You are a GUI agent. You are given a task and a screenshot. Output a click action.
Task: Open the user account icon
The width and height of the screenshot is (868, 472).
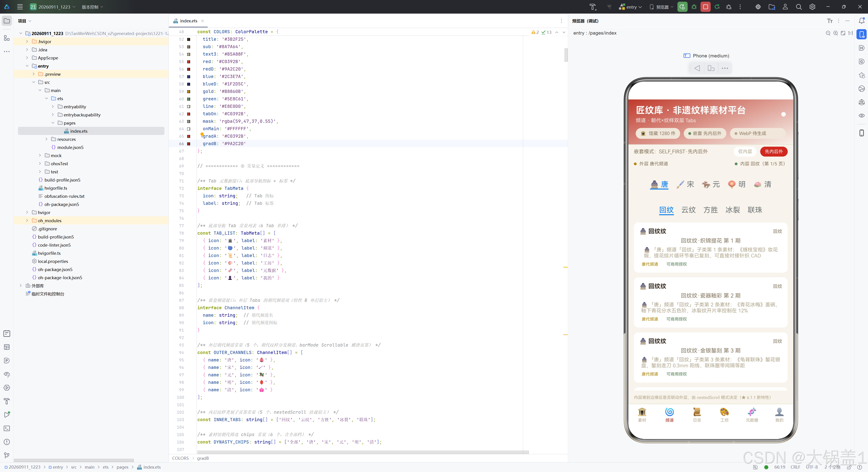(x=785, y=7)
